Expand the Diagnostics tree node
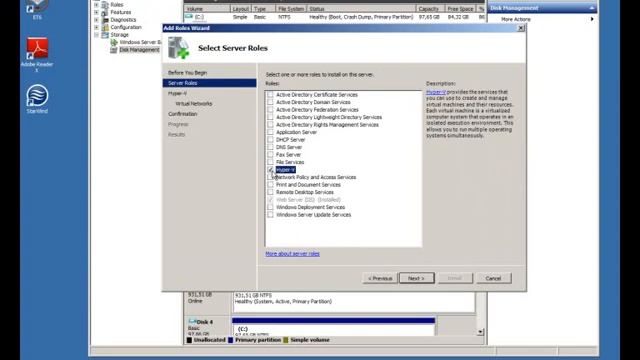Screen dimensions: 640x360 pyautogui.click(x=96, y=20)
